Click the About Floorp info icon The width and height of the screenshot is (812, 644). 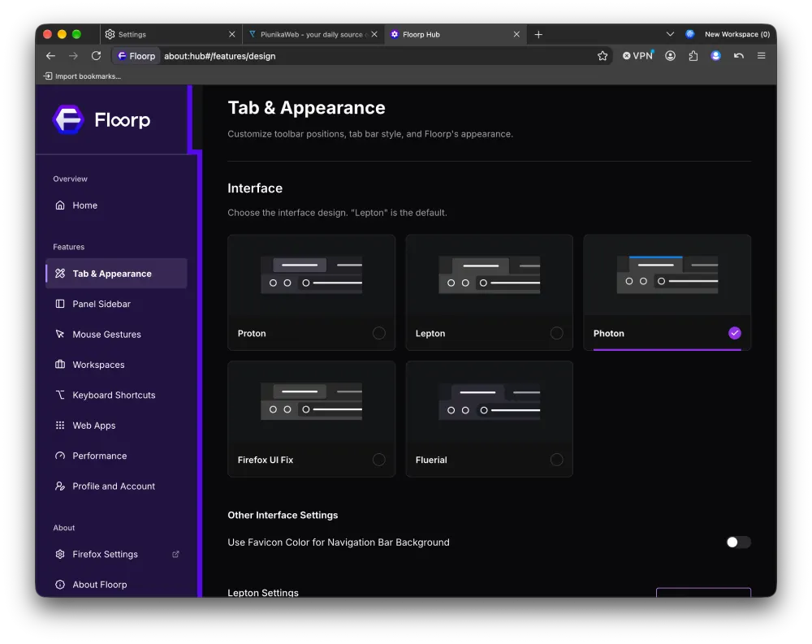[x=60, y=585]
